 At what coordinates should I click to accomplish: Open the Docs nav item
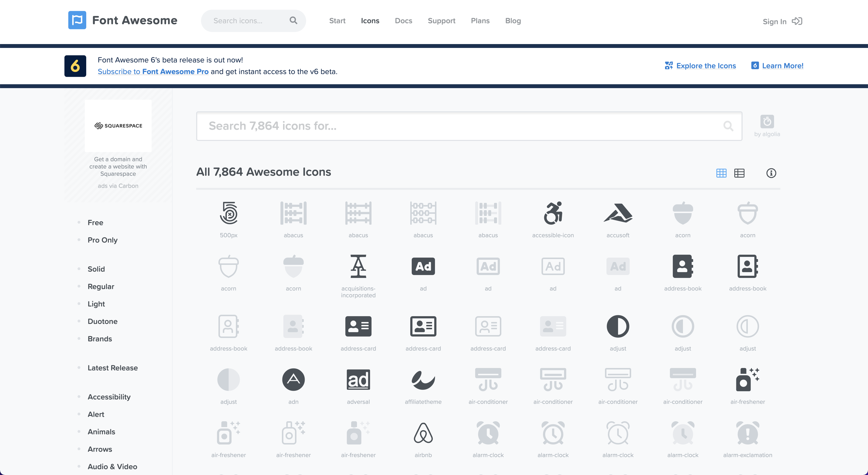click(403, 21)
